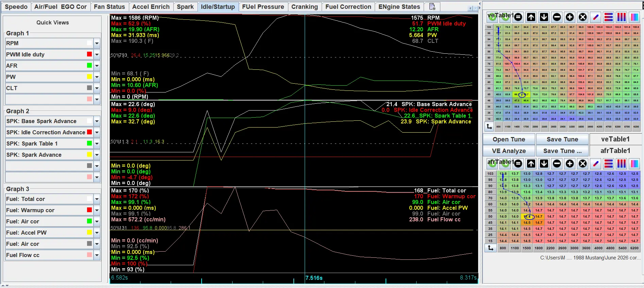Click the set-equal icon in veTable1 toolbar
Image resolution: width=644 pixels, height=288 pixels.
[518, 17]
